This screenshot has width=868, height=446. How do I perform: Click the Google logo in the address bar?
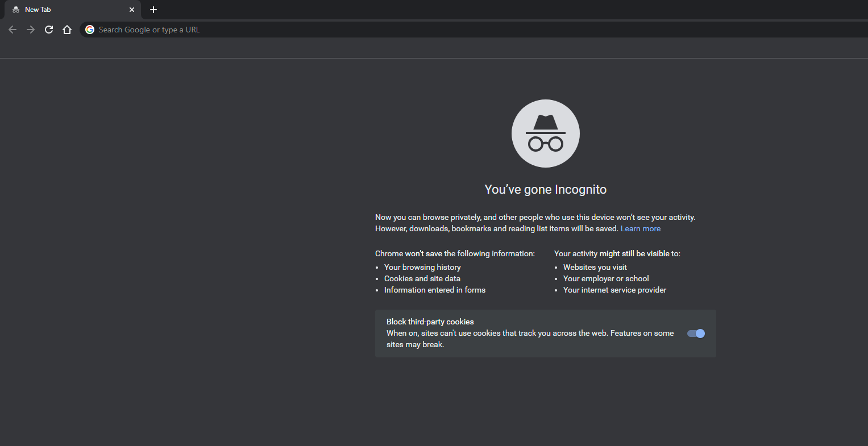(x=90, y=30)
